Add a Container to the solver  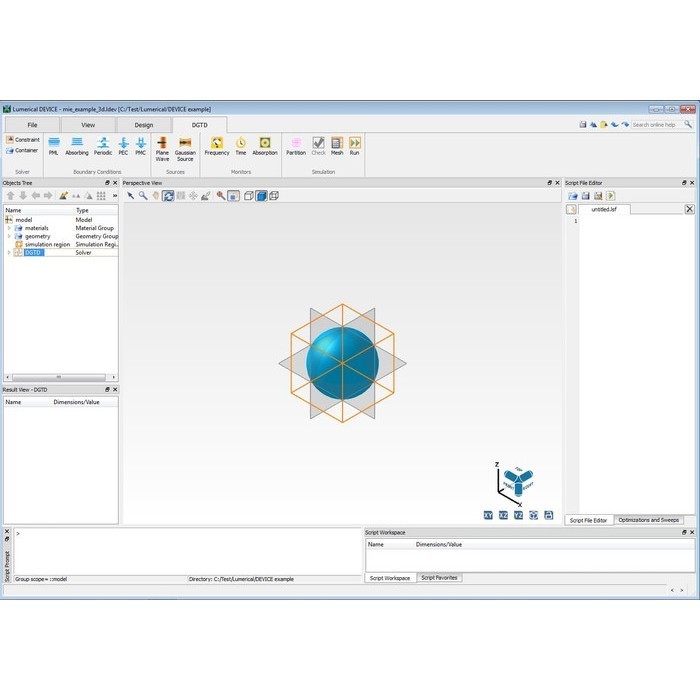22,150
